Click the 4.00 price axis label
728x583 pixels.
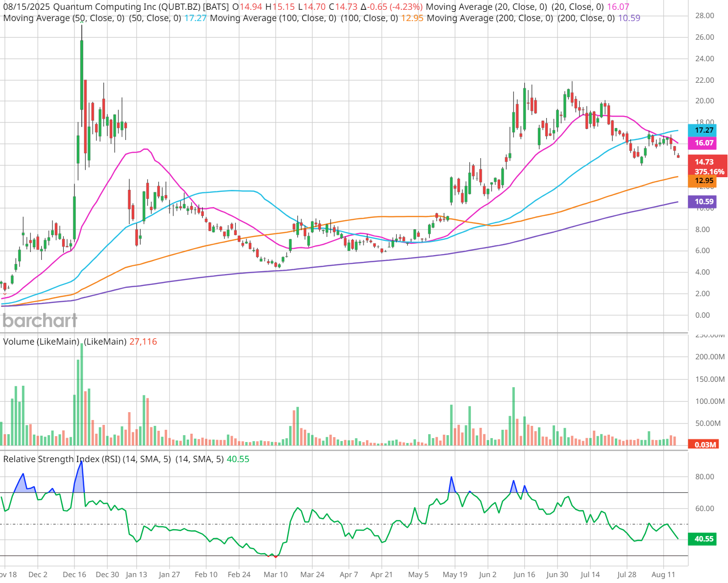(x=703, y=272)
